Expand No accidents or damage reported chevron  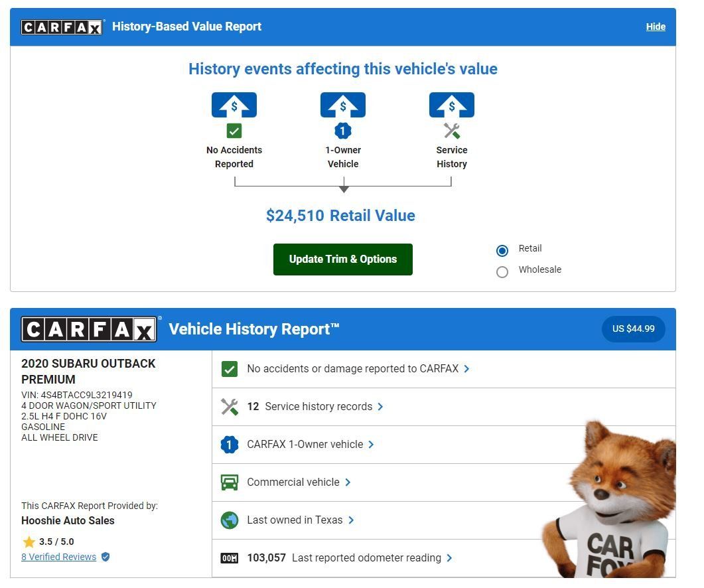point(466,369)
